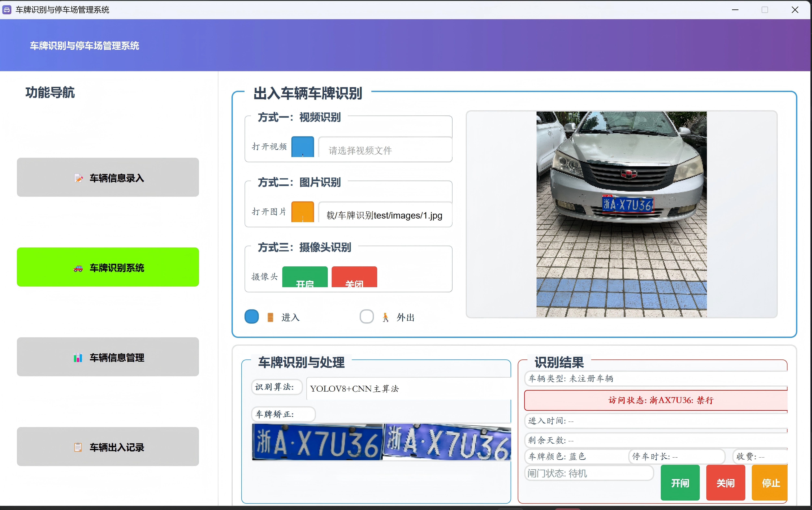Click the orange open-image icon next to 打开图片
The height and width of the screenshot is (510, 812).
[302, 211]
